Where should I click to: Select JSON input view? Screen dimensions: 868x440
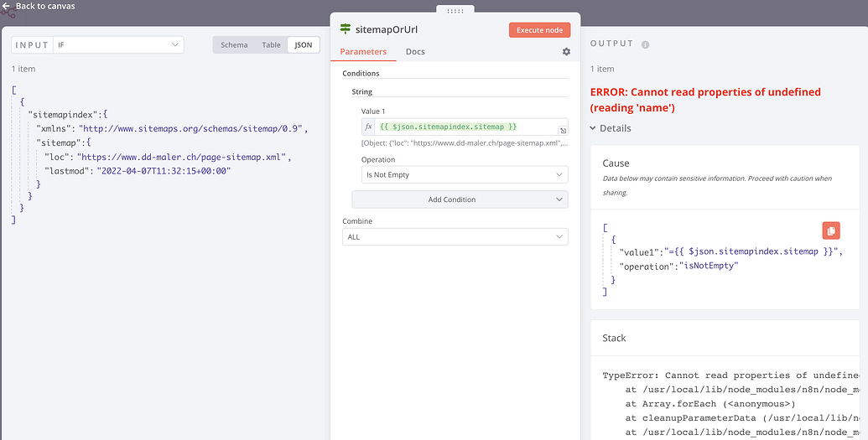[x=304, y=45]
